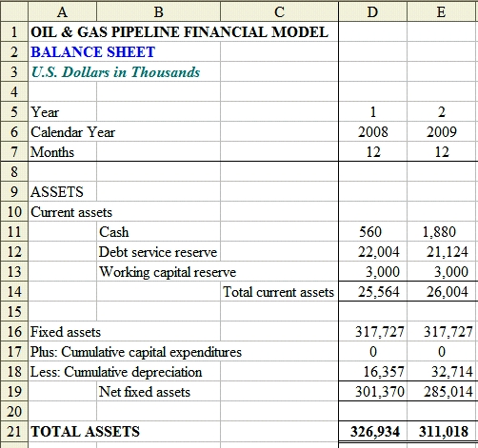Select Cash value 1,880
This screenshot has width=478, height=448.
[441, 232]
